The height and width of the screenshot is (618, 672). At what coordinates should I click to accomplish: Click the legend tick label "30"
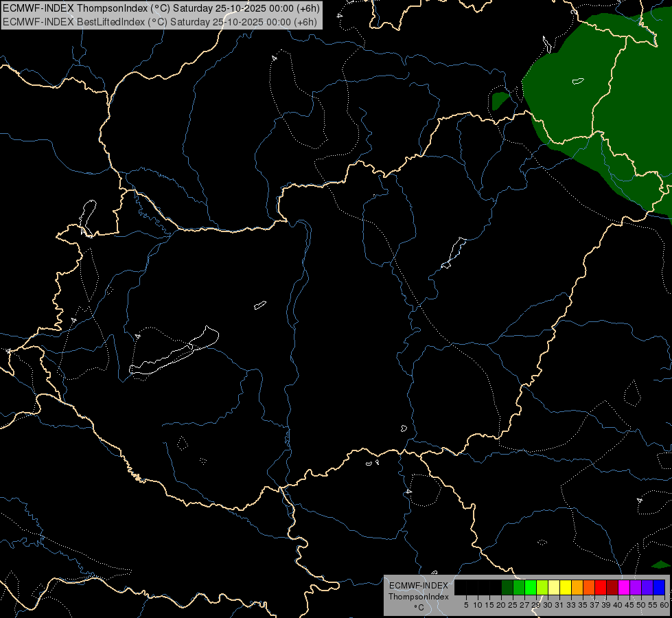(548, 605)
